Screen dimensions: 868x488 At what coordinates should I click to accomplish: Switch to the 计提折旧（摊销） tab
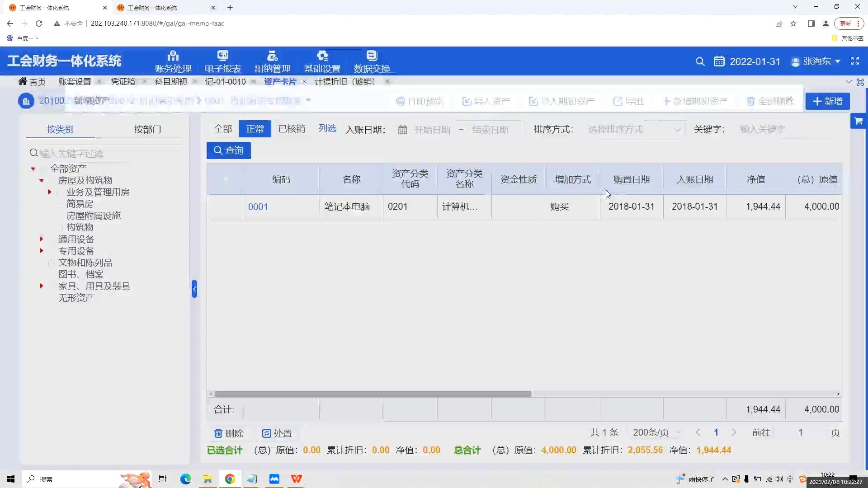pyautogui.click(x=345, y=82)
